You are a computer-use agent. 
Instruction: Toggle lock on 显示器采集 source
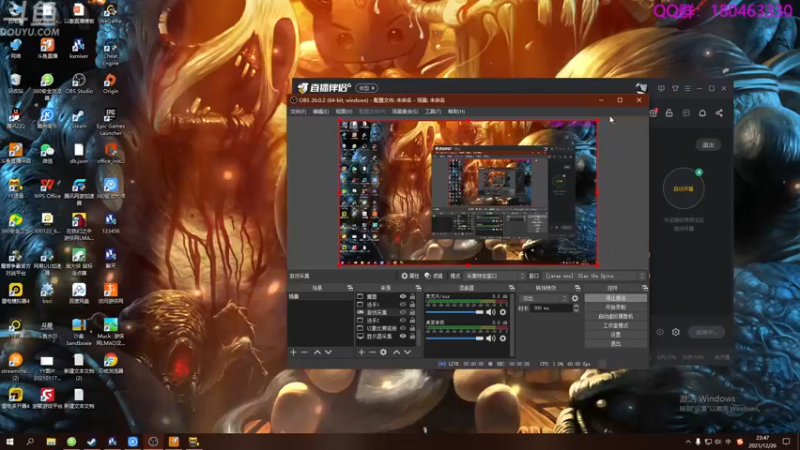412,336
